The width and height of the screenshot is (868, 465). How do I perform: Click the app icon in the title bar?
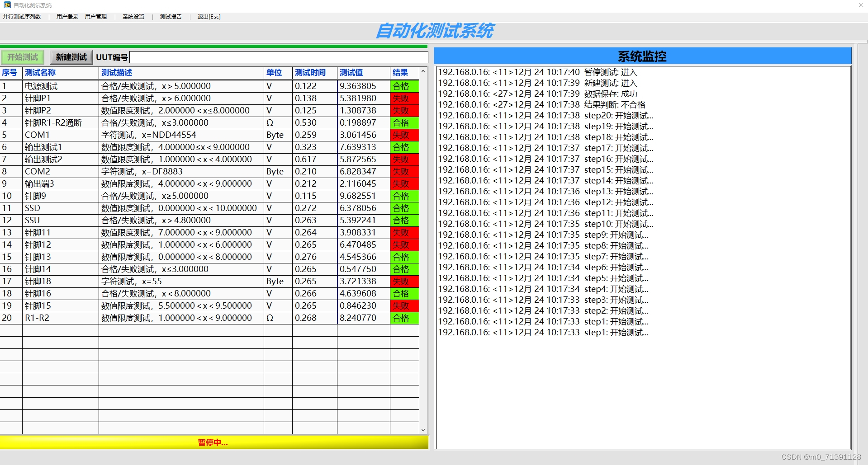click(x=7, y=5)
